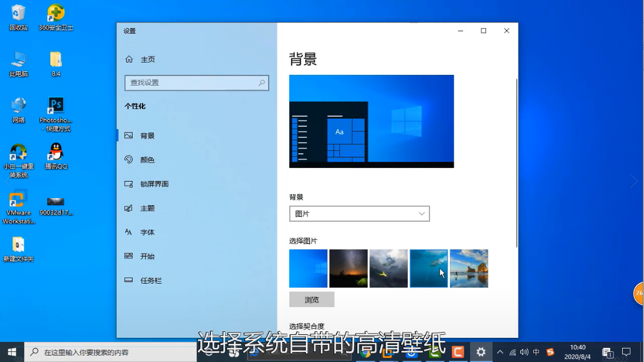This screenshot has width=644, height=362.
Task: Click the 任务栏 taskbar settings icon
Action: coord(129,281)
